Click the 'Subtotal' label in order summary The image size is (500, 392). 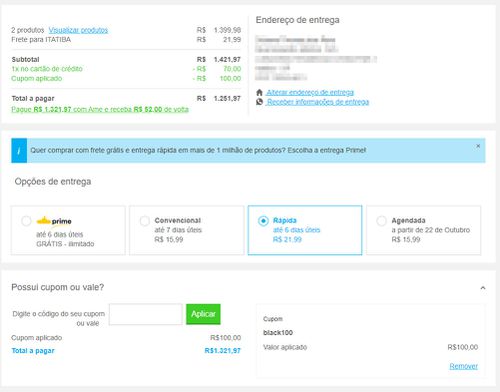tap(25, 60)
